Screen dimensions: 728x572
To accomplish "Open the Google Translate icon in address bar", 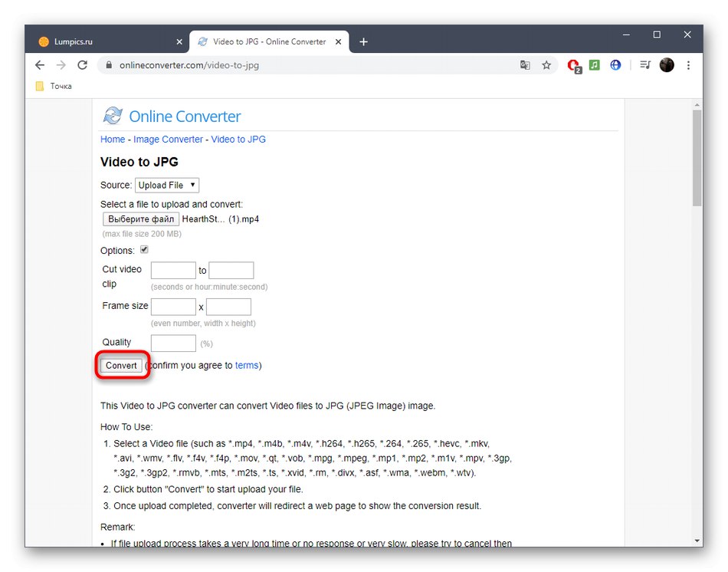I will coord(525,65).
